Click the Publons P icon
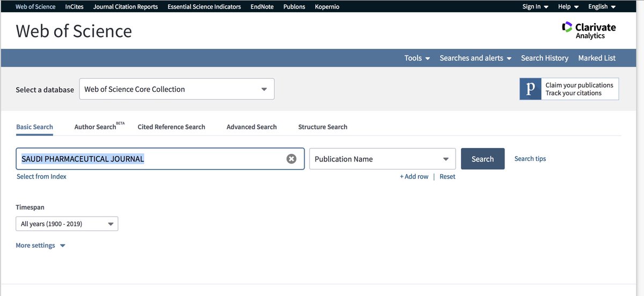The height and width of the screenshot is (296, 644). 530,89
